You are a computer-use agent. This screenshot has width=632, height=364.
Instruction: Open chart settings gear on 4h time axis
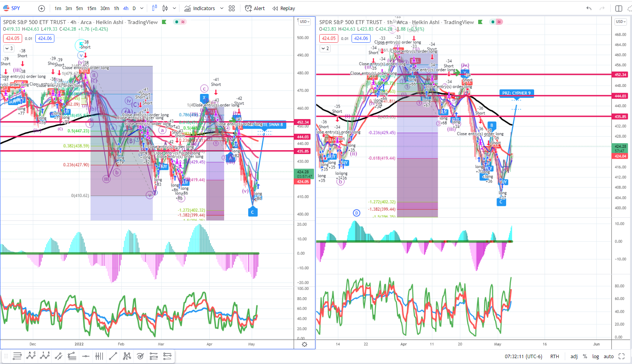305,345
